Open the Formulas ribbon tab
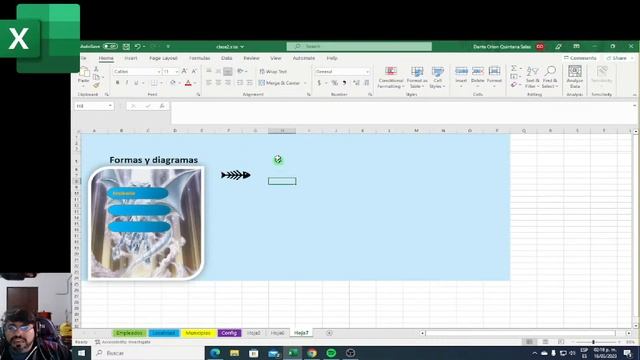Screen dimensions: 640x360 (200, 58)
